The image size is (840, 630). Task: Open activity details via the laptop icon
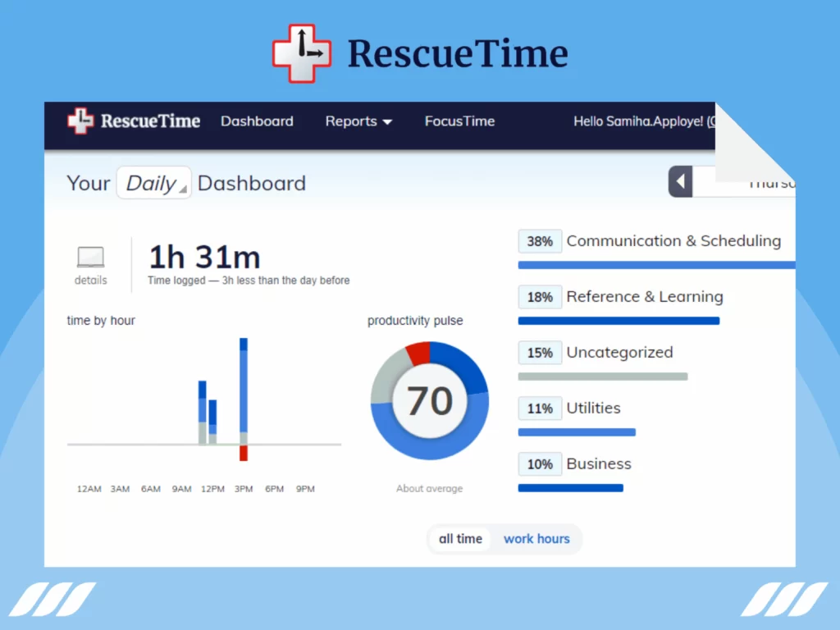pos(89,258)
